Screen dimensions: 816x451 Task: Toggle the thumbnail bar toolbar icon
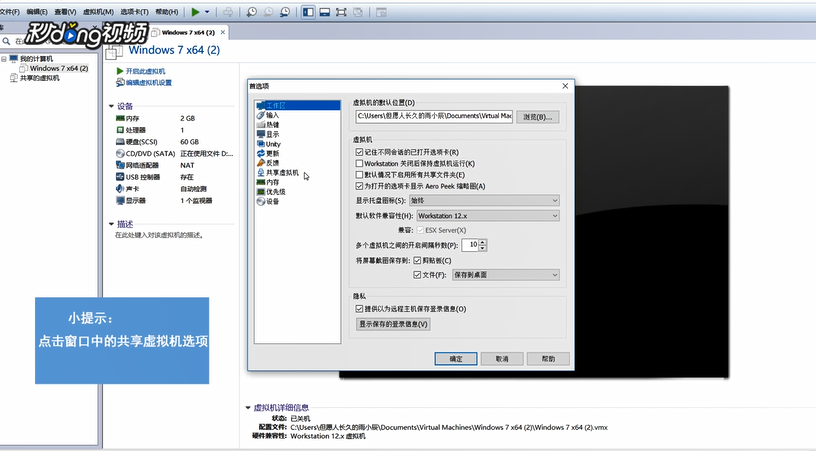click(x=325, y=11)
